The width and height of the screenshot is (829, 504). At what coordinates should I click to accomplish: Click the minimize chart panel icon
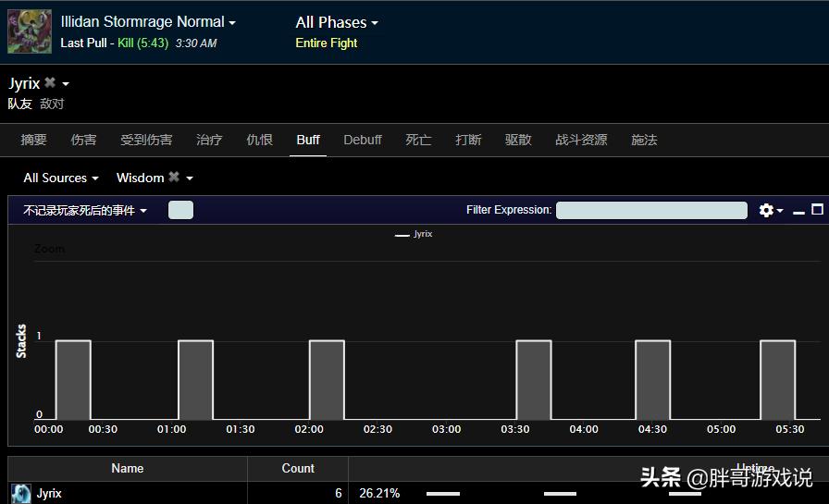(798, 211)
